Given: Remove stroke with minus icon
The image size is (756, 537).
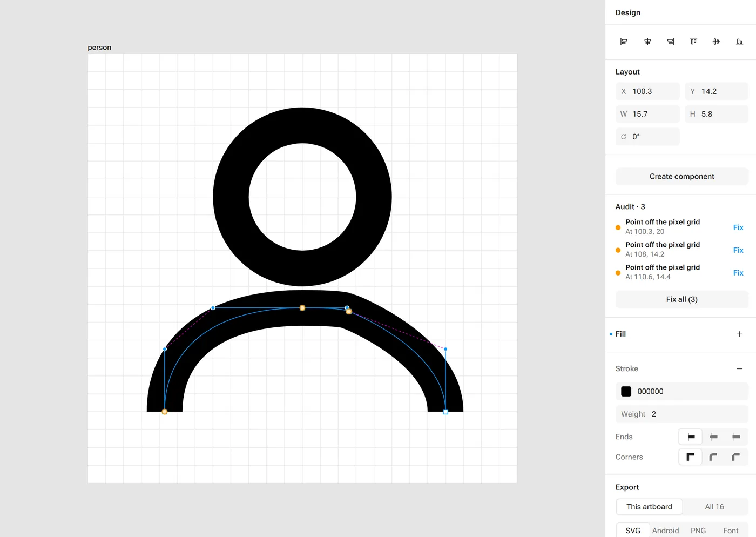Looking at the screenshot, I should [x=739, y=368].
